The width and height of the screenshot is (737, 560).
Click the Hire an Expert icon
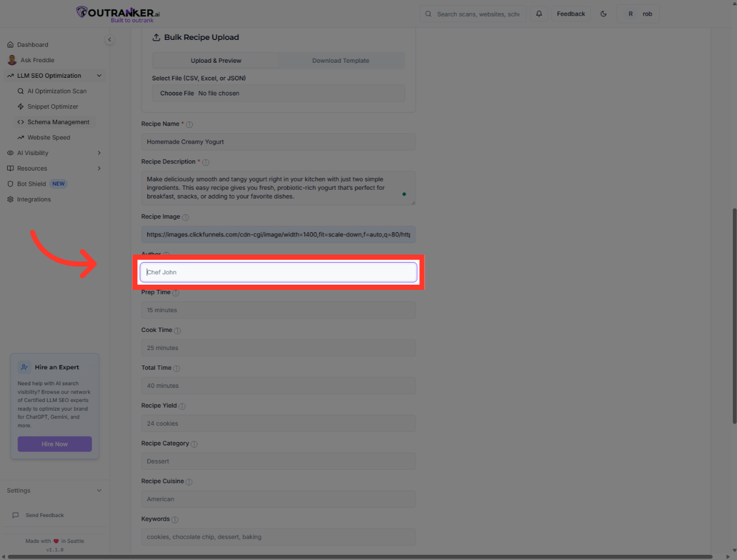pos(24,367)
